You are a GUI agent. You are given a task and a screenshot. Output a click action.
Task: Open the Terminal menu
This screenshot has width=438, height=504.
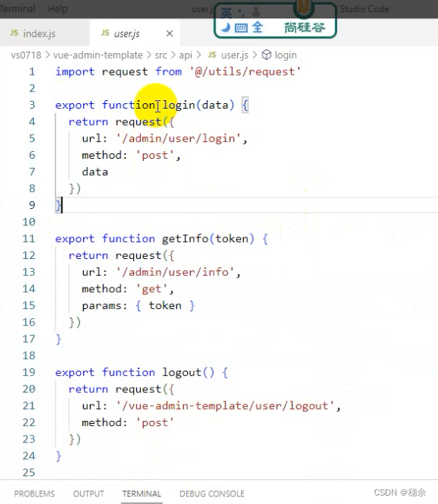coord(18,8)
